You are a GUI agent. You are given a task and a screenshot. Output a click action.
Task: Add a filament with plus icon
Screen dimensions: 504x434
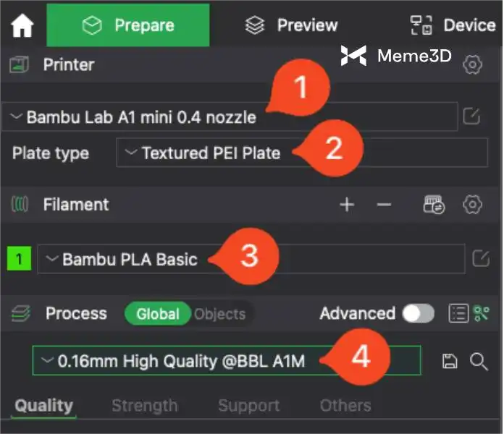click(x=348, y=205)
